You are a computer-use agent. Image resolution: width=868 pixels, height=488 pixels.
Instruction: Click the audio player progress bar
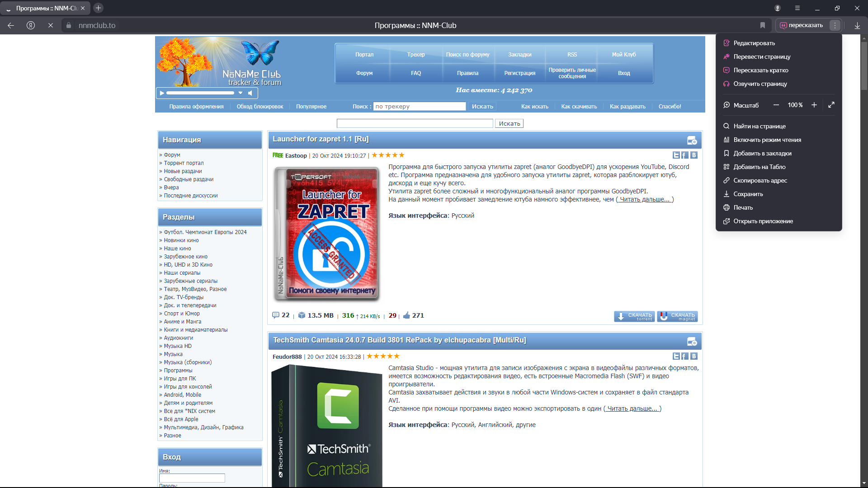click(200, 93)
